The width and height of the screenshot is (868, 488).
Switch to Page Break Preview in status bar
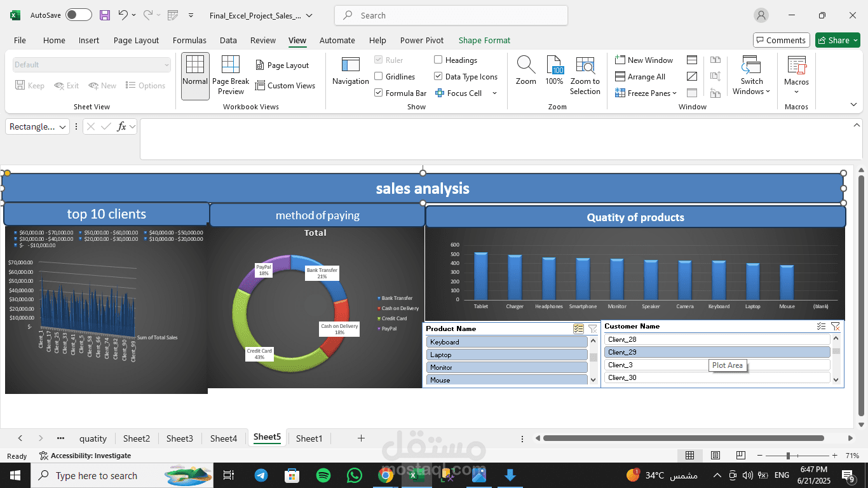(x=741, y=456)
